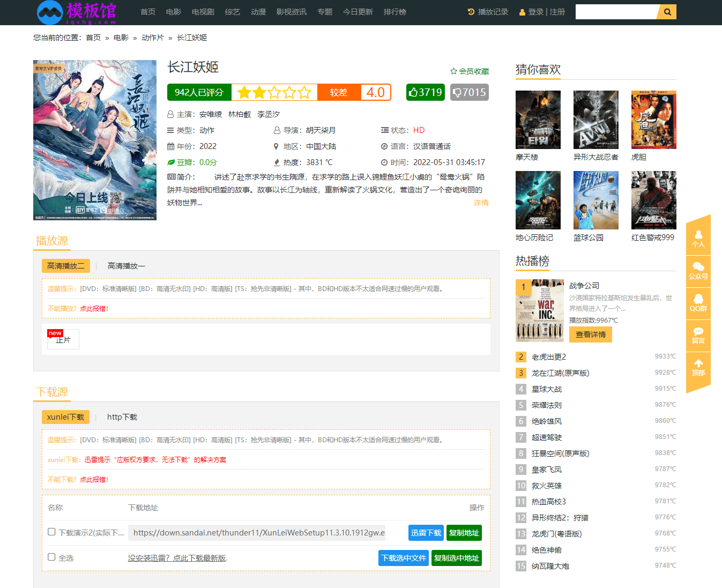Image resolution: width=722 pixels, height=588 pixels.
Task: Select the http下载 tab
Action: [x=122, y=417]
